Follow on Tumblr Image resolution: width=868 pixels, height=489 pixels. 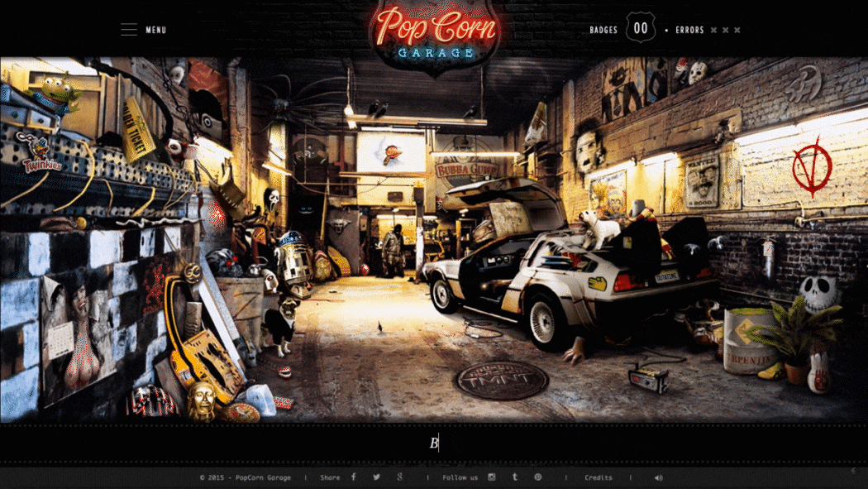pos(515,477)
